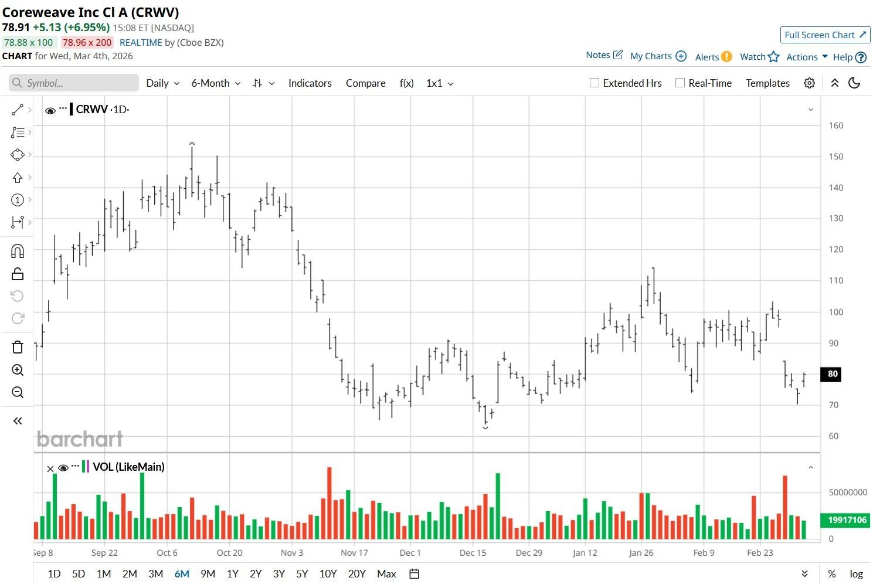Open Alerts for CRWV
873x588 pixels.
713,57
